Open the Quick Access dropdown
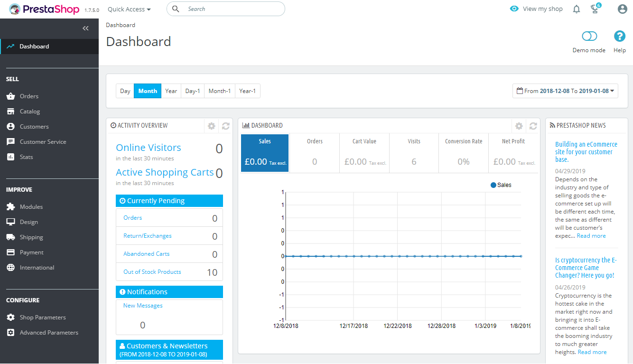 129,9
